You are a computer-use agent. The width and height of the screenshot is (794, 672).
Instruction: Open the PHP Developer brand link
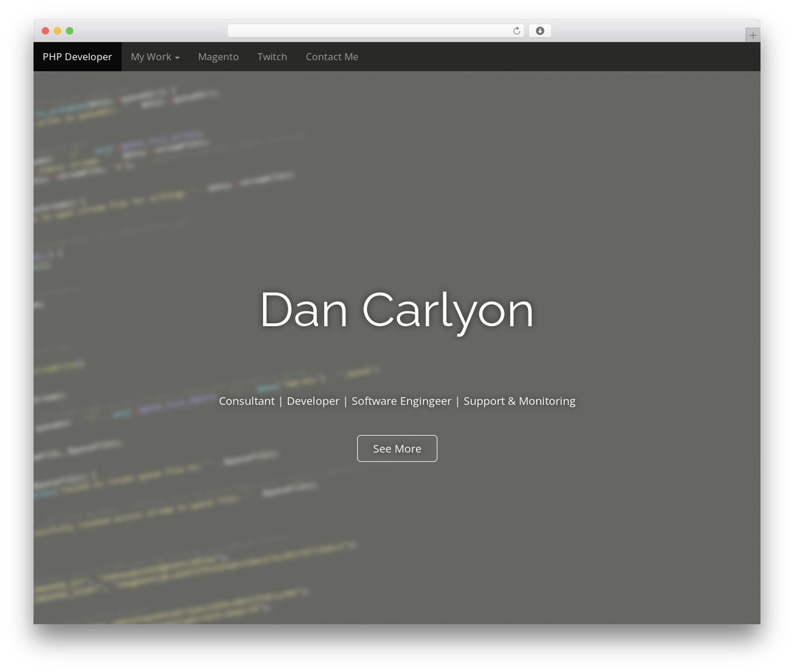(78, 57)
